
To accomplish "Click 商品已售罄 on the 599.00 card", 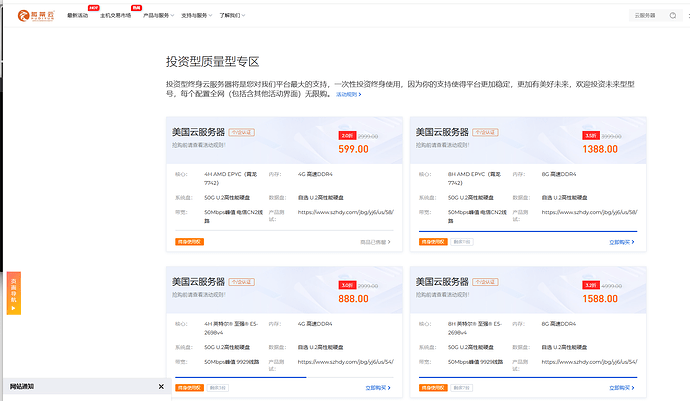I will click(375, 242).
